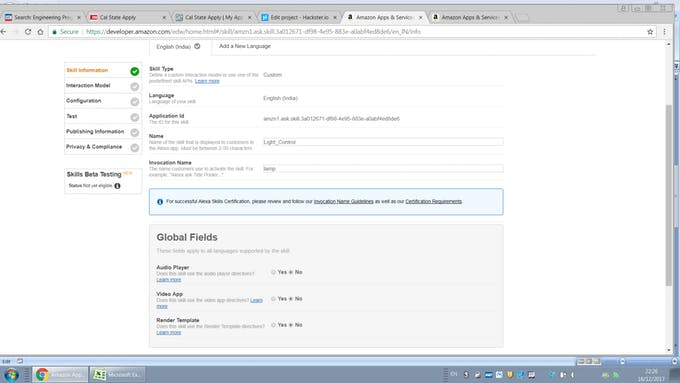Image resolution: width=680 pixels, height=383 pixels.
Task: Click the browser address bar URL
Action: point(253,32)
